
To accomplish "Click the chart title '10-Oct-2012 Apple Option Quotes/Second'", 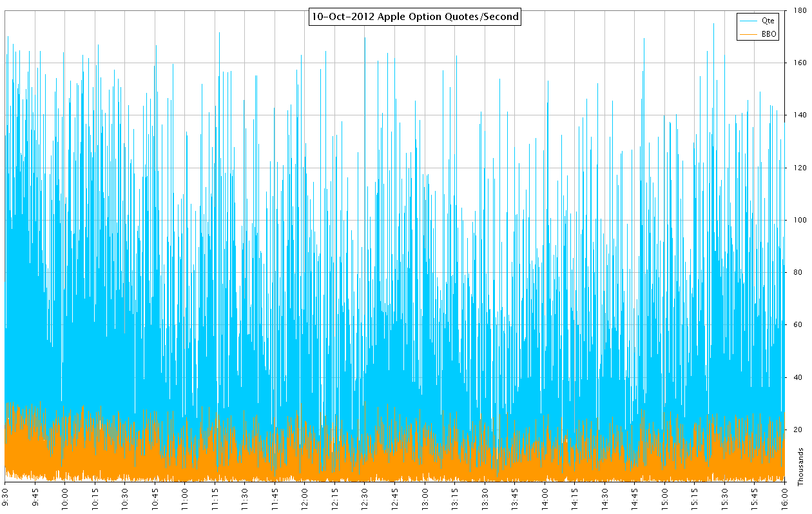I will [x=415, y=17].
